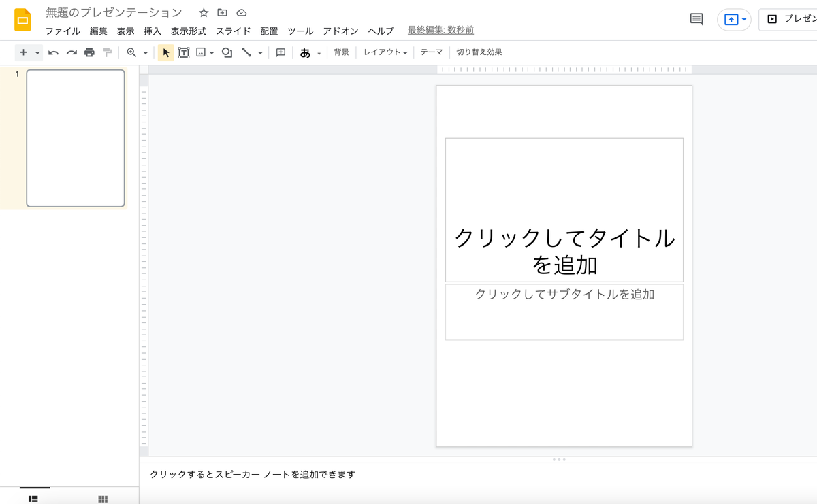Click the 切り替え効果 button

[x=479, y=52]
